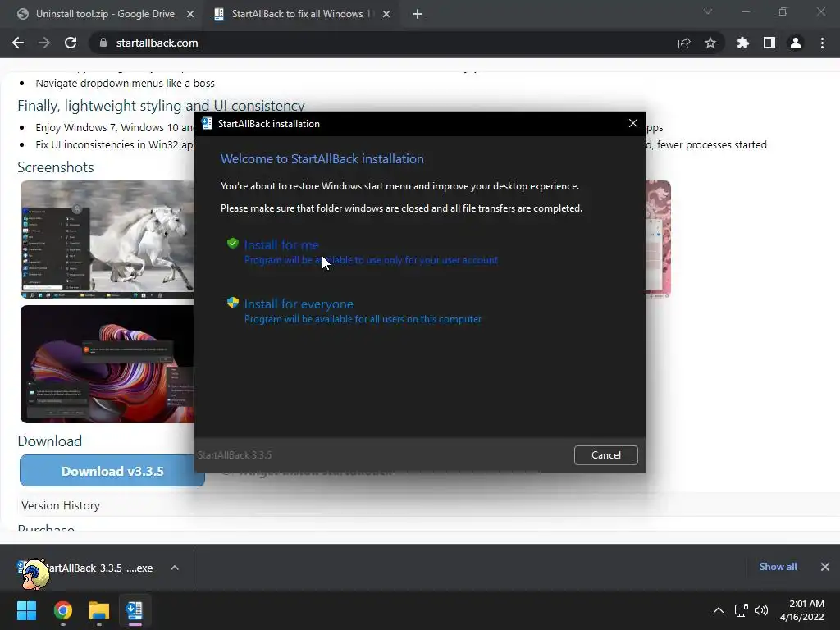Click the green shield icon beside Install for me
This screenshot has width=840, height=630.
click(232, 244)
